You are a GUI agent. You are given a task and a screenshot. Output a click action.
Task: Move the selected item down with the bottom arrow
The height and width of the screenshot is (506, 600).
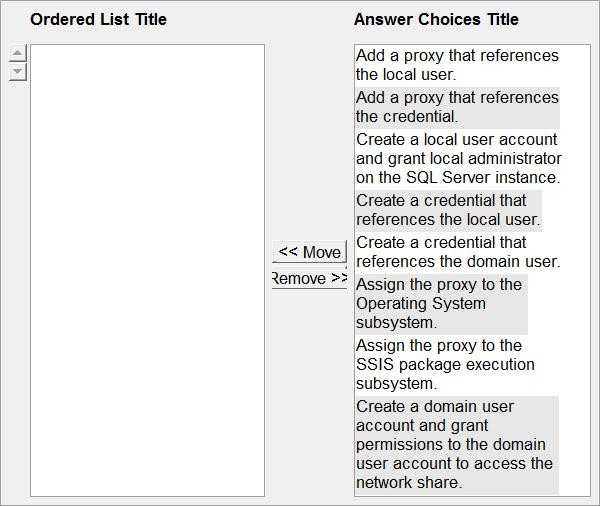click(18, 72)
